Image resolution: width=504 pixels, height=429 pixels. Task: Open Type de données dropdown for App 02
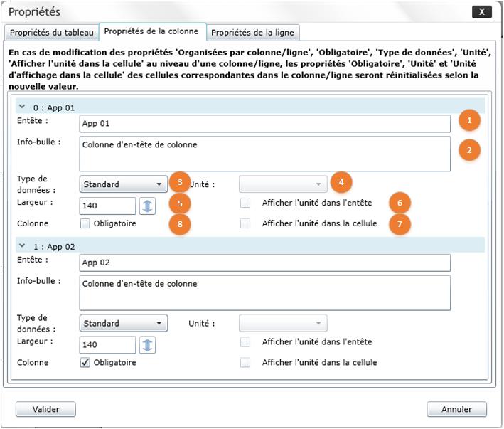(124, 323)
